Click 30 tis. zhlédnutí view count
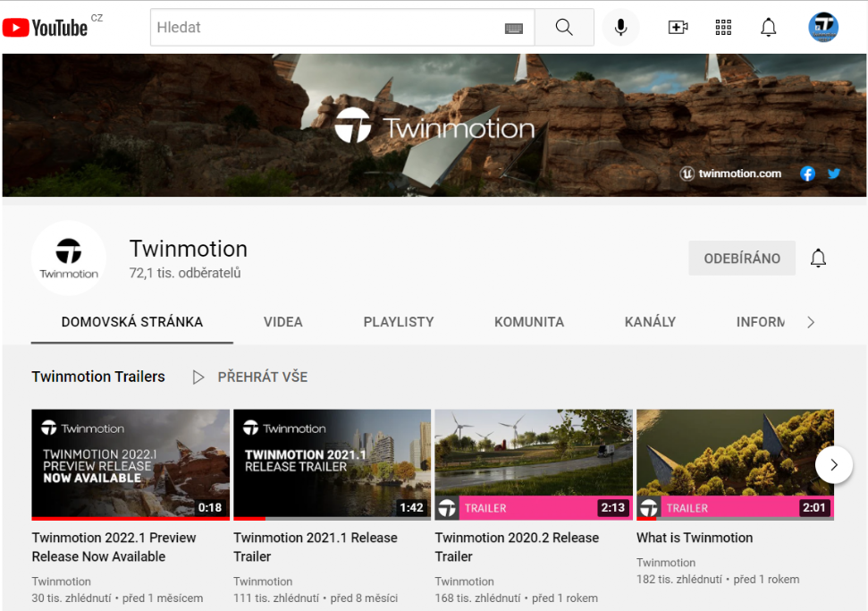Screen dimensions: 868x611 click(72, 598)
